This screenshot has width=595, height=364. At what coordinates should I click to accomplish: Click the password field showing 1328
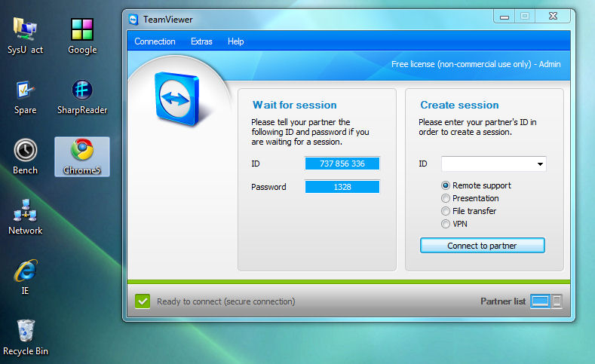(342, 187)
